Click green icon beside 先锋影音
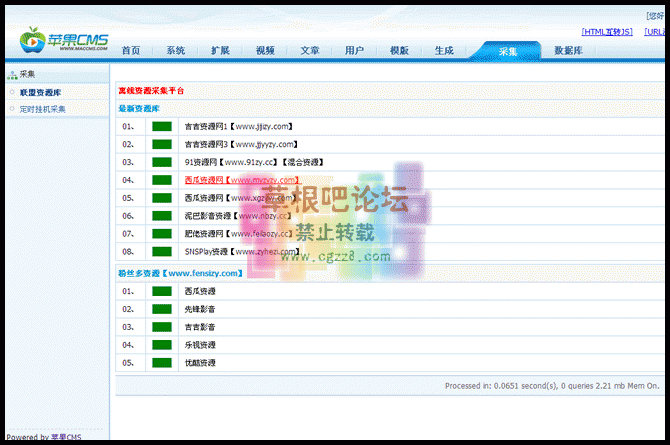 (161, 309)
